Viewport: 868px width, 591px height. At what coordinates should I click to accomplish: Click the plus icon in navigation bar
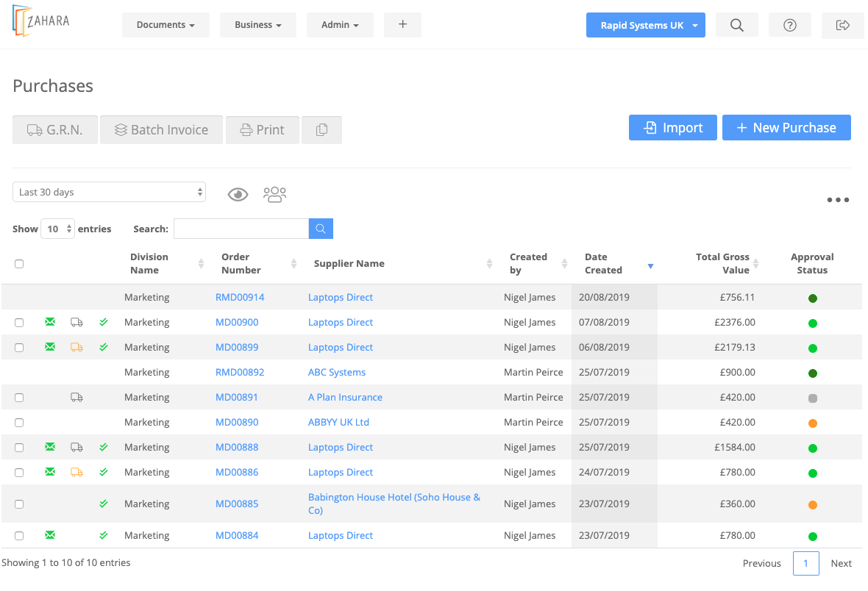403,24
